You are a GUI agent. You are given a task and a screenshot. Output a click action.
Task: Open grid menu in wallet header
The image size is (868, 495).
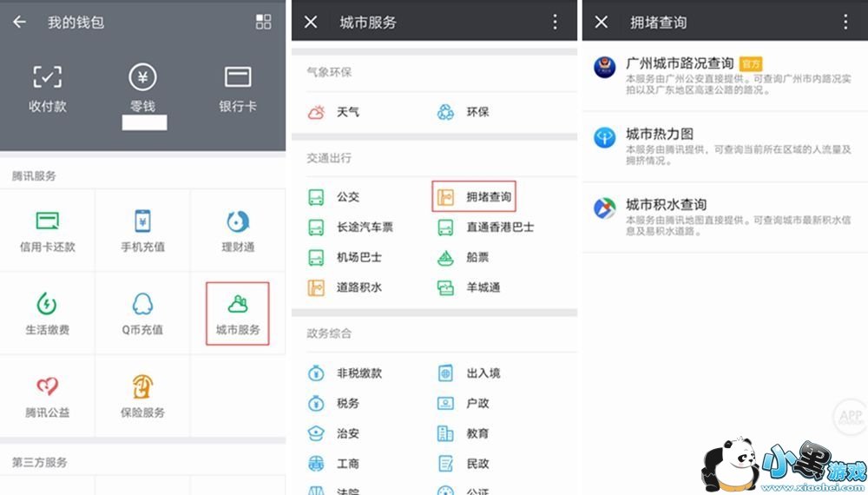coord(264,22)
